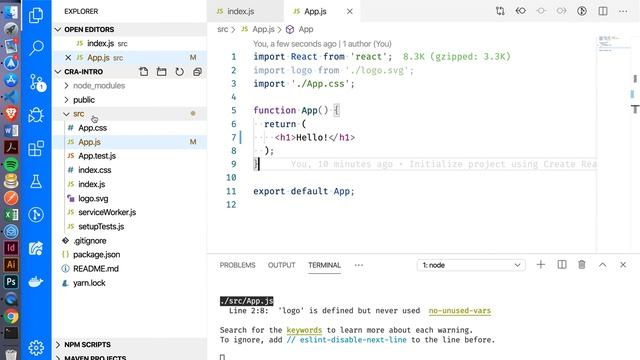Click New File icon in CRA-INTRO header

pyautogui.click(x=144, y=72)
